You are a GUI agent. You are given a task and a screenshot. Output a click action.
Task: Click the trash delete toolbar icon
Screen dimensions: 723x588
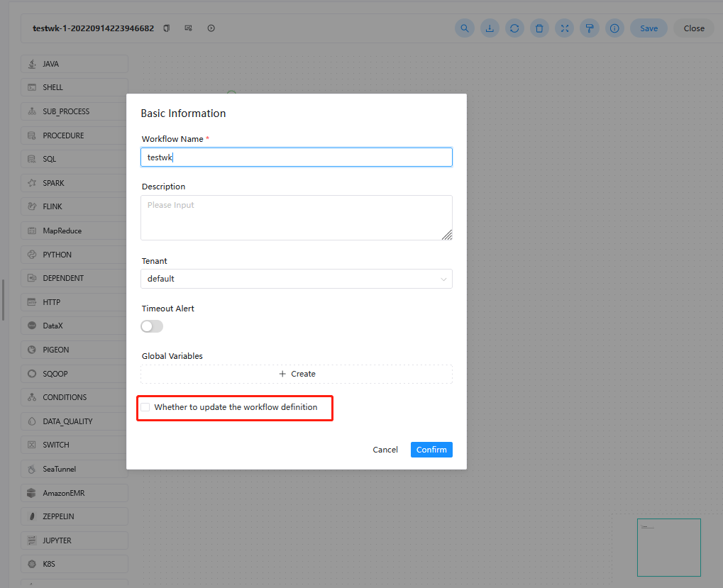[539, 28]
